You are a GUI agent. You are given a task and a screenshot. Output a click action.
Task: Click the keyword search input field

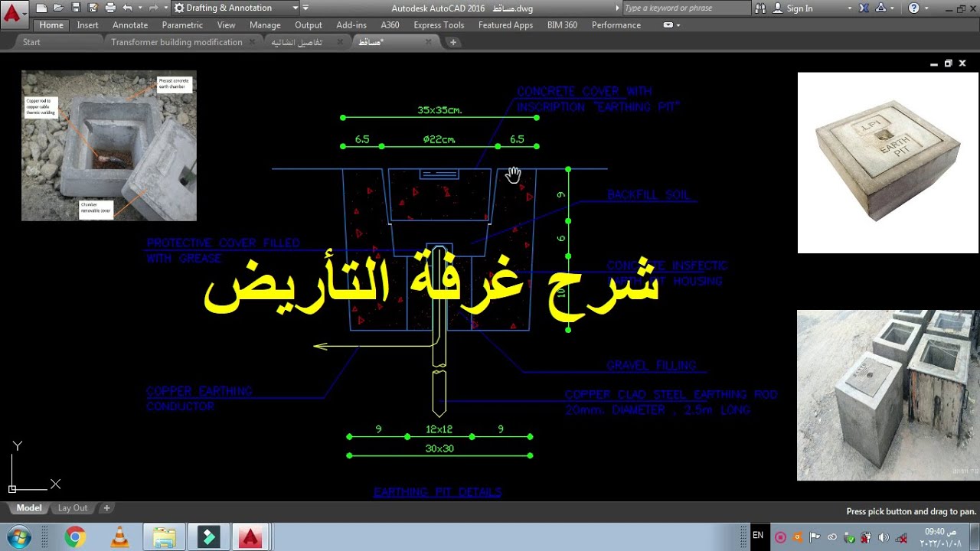(x=686, y=8)
